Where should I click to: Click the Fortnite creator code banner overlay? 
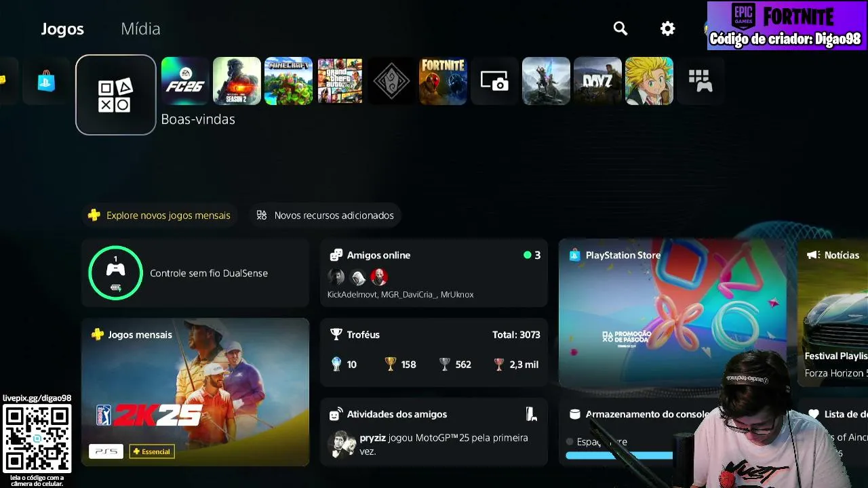coord(787,26)
